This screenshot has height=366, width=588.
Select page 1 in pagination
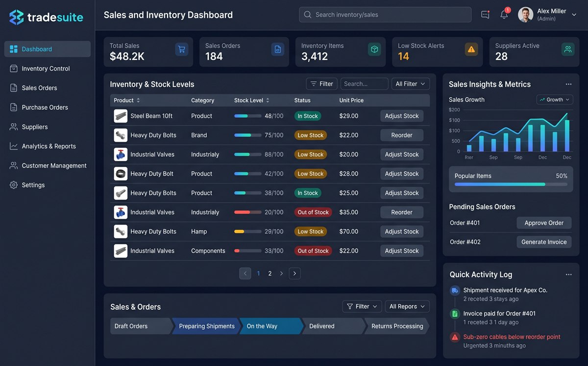[x=258, y=274]
